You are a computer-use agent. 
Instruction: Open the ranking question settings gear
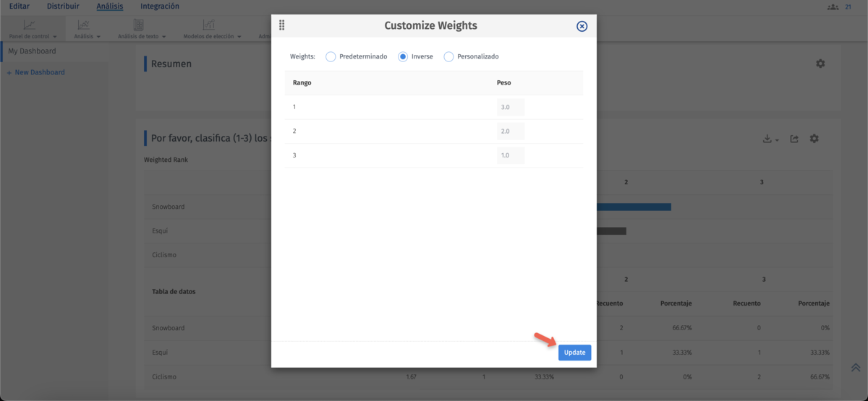pos(814,139)
